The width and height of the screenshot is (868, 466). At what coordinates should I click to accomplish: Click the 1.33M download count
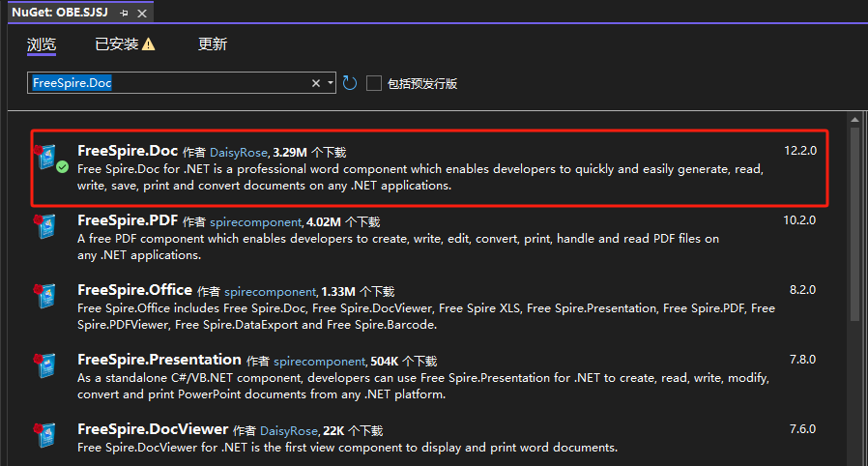(337, 292)
